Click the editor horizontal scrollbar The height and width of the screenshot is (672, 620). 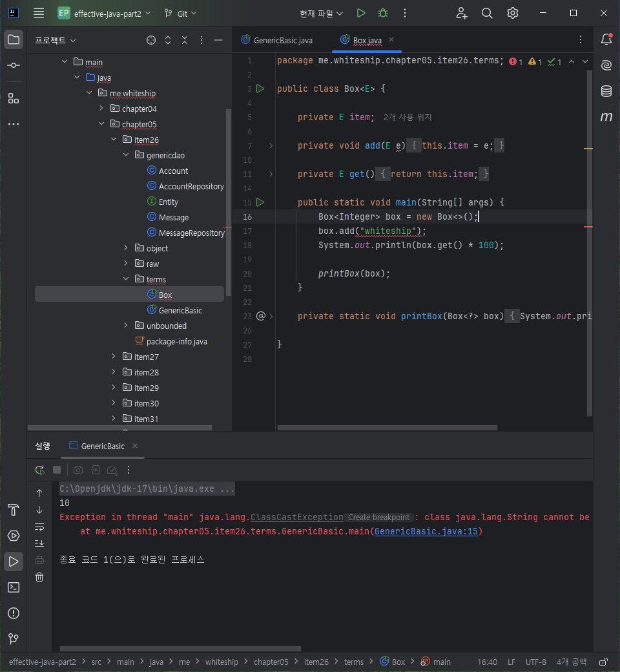(x=387, y=428)
